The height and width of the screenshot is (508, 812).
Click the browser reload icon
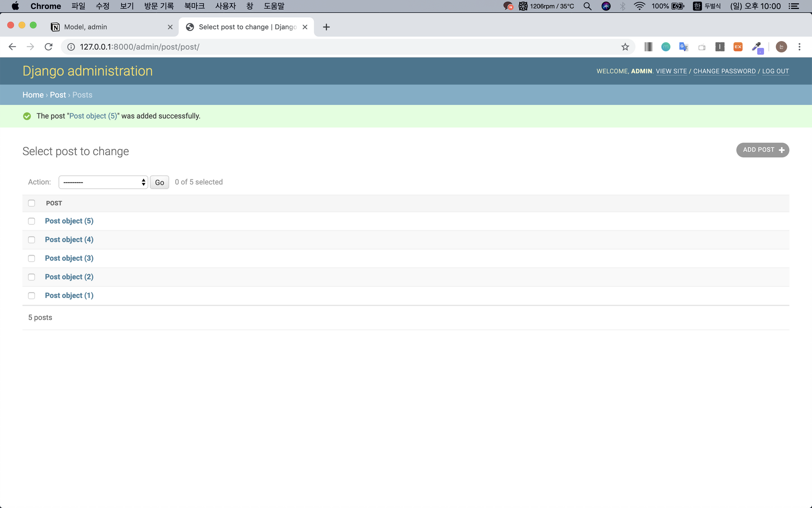(x=49, y=47)
